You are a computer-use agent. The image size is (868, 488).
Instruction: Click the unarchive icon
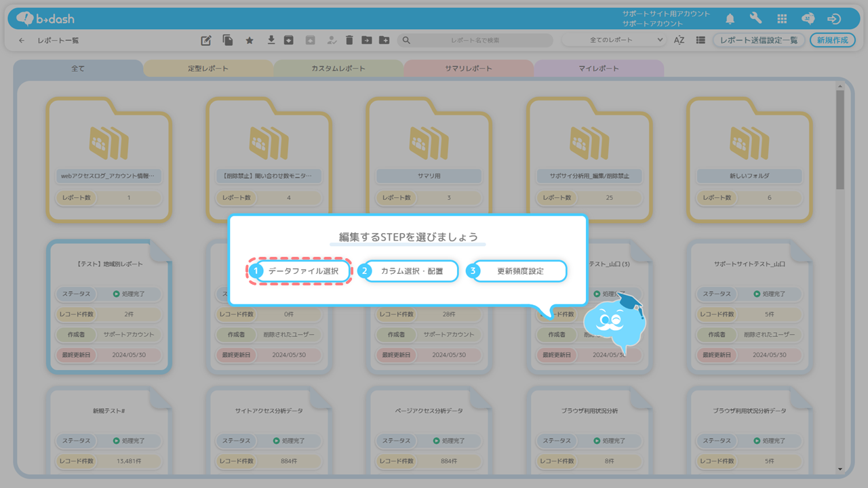pos(311,41)
